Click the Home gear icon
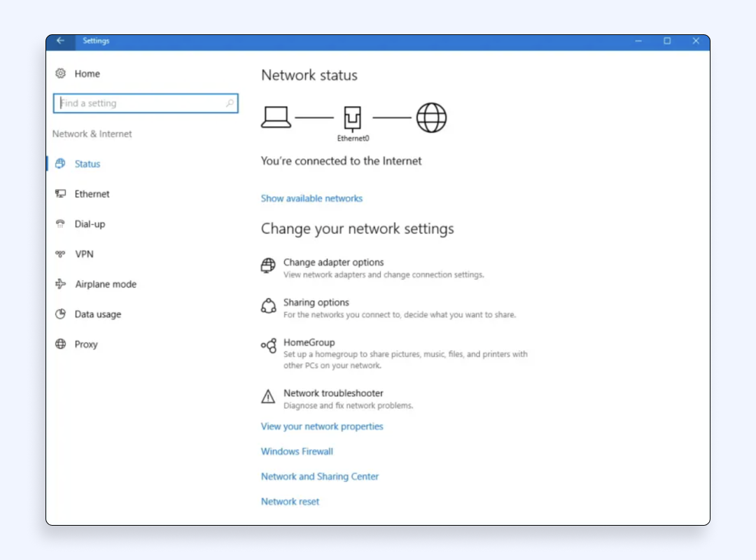Screen dimensions: 756x560 [x=60, y=73]
